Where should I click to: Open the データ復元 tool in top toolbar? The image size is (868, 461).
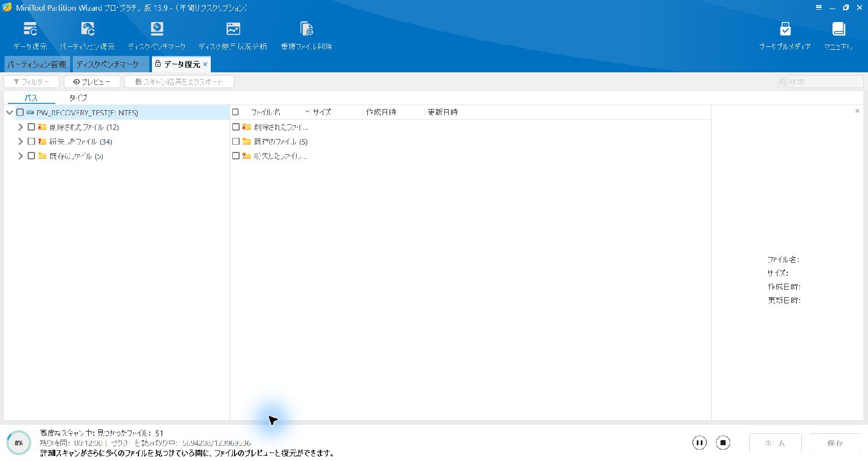click(30, 36)
